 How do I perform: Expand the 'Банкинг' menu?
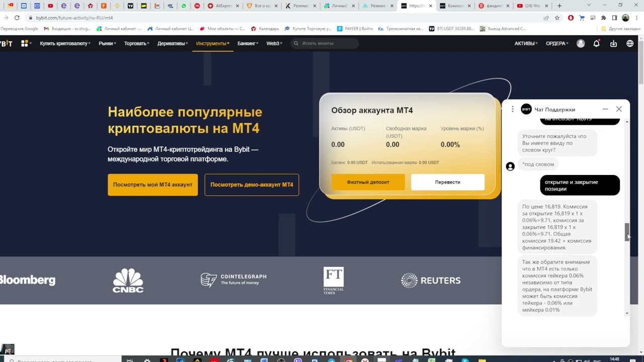[248, 43]
